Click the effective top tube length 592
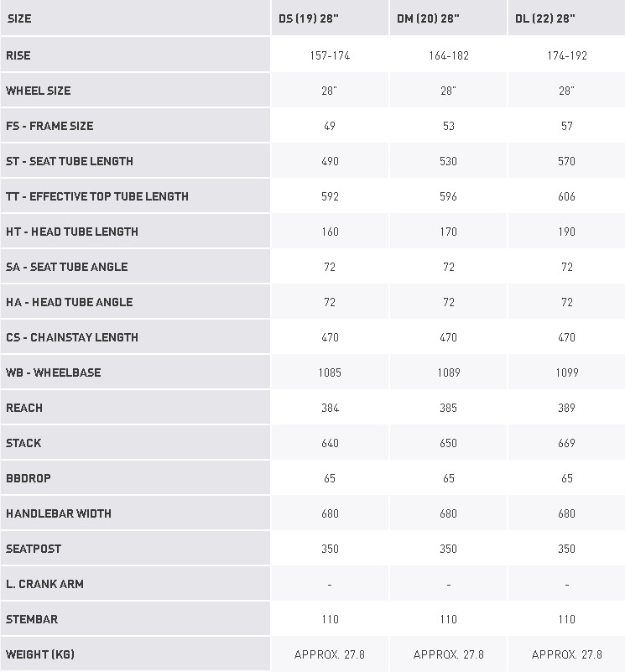Screen dimensions: 625x672 point(330,196)
